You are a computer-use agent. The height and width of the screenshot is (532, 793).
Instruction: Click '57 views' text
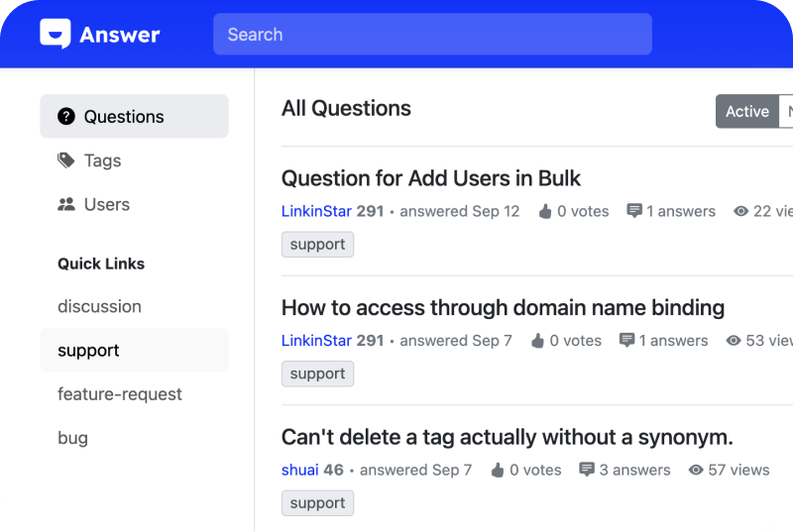point(738,470)
